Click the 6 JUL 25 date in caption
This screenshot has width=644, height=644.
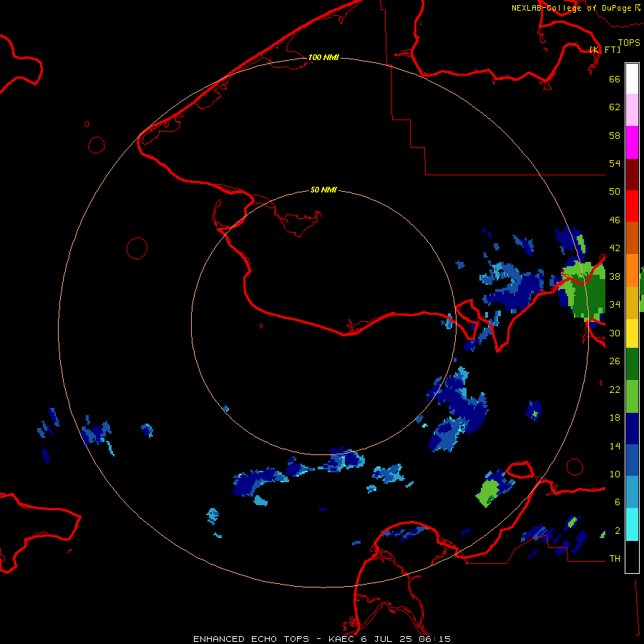click(386, 639)
